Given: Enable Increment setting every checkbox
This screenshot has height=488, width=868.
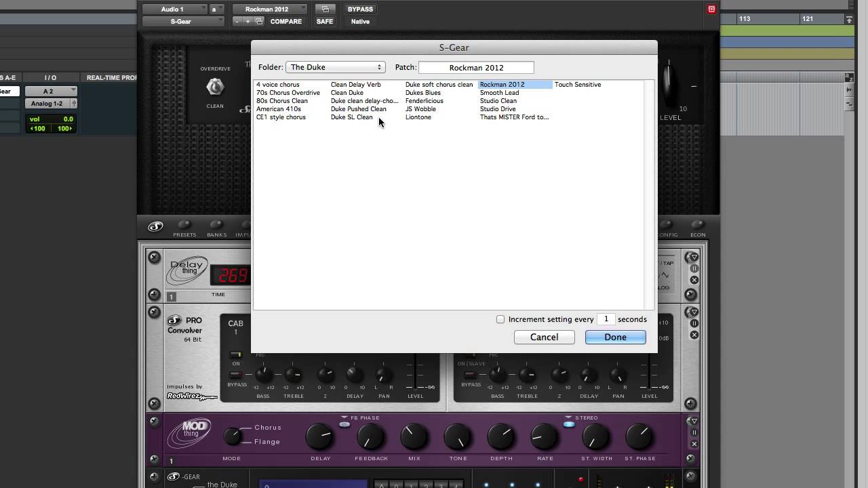Looking at the screenshot, I should (x=500, y=319).
